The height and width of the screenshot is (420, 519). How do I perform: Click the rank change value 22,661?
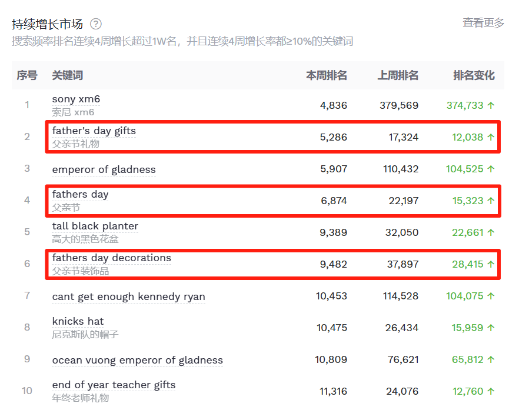click(468, 233)
